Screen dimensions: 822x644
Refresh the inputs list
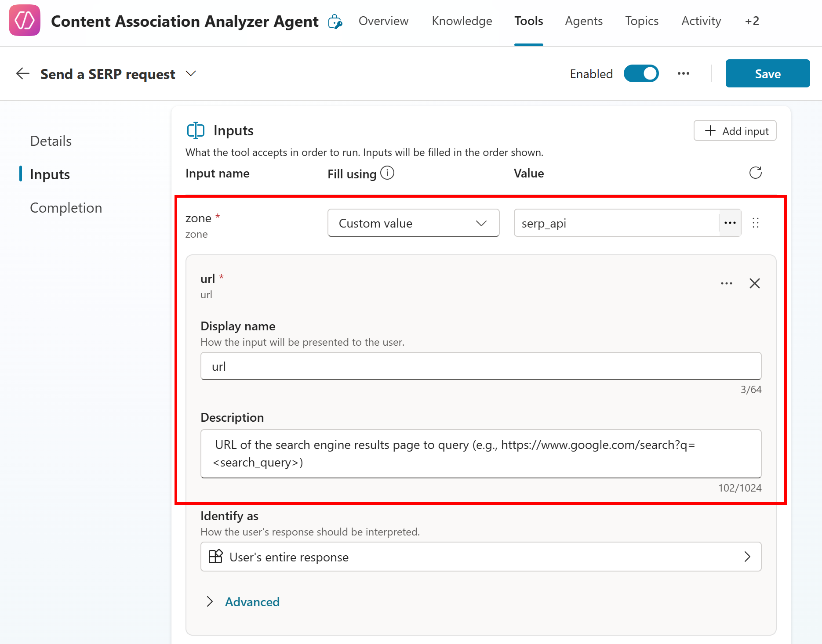coord(755,173)
